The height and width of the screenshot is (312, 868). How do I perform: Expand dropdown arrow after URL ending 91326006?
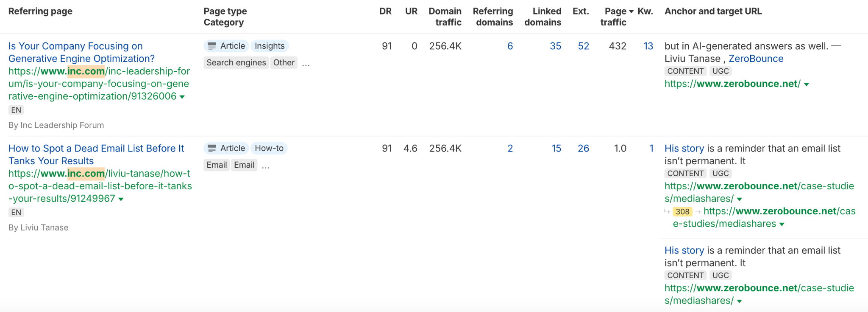(182, 97)
